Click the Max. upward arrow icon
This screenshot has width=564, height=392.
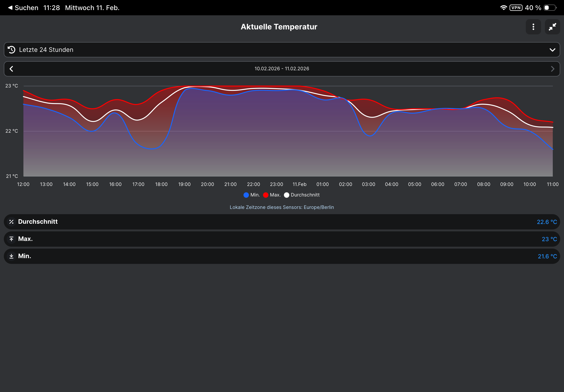[x=11, y=239]
